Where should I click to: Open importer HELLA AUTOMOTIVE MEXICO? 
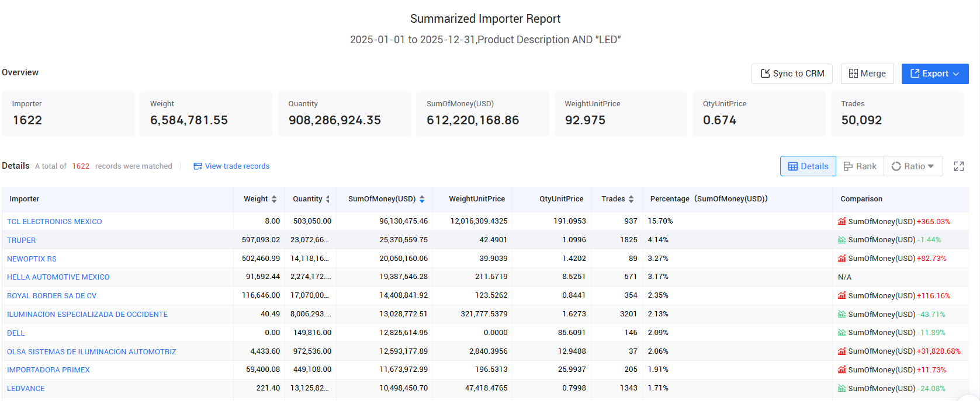[58, 277]
